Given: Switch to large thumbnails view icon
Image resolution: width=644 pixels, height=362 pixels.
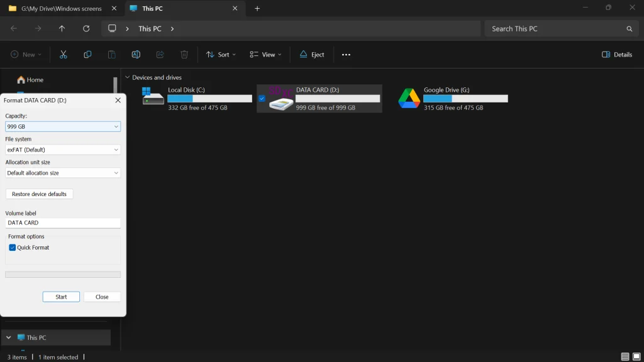Looking at the screenshot, I should tap(636, 357).
